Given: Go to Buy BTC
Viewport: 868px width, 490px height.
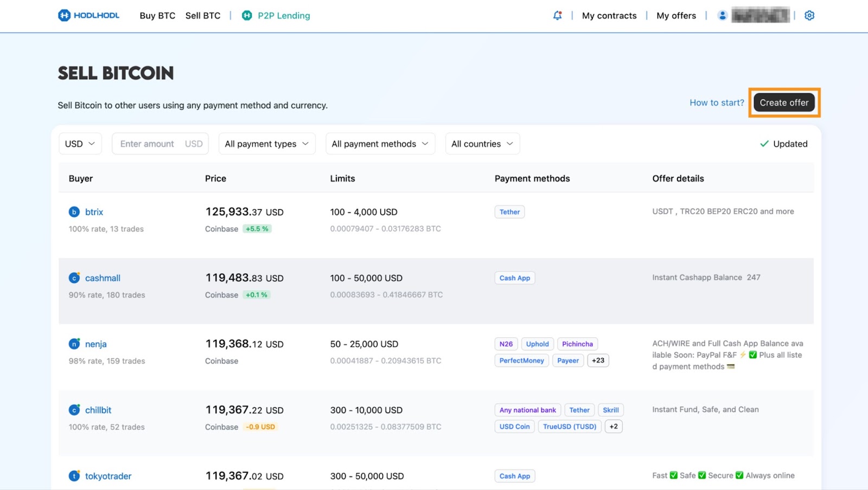Looking at the screenshot, I should pos(157,16).
